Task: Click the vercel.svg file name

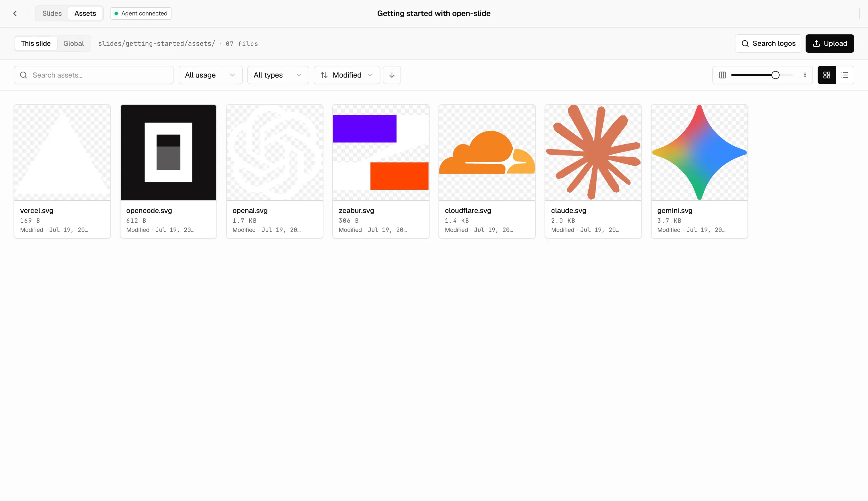Action: [37, 211]
